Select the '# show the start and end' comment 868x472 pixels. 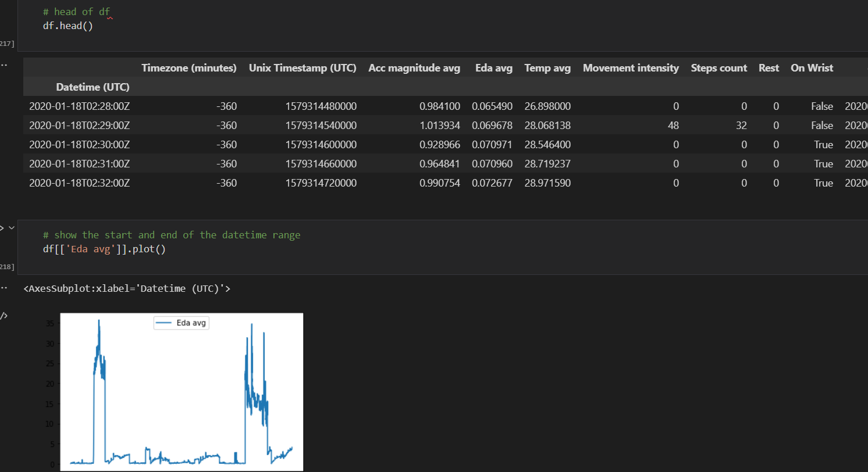[172, 235]
